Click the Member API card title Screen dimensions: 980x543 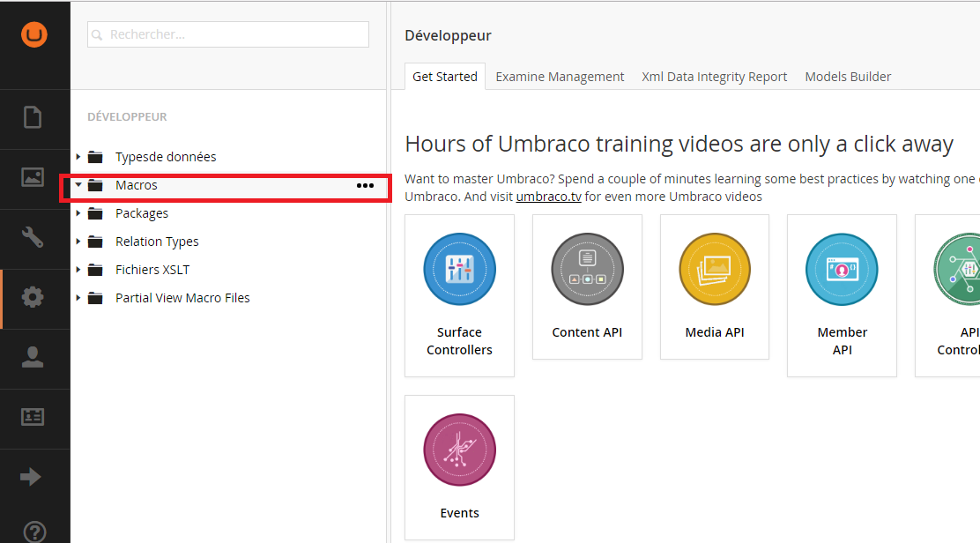pyautogui.click(x=842, y=340)
